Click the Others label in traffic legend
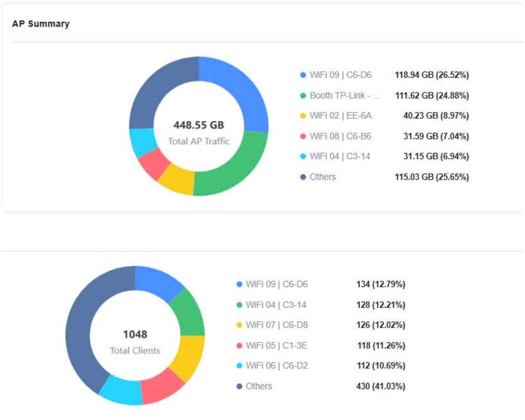This screenshot has width=525, height=420. pos(323,177)
